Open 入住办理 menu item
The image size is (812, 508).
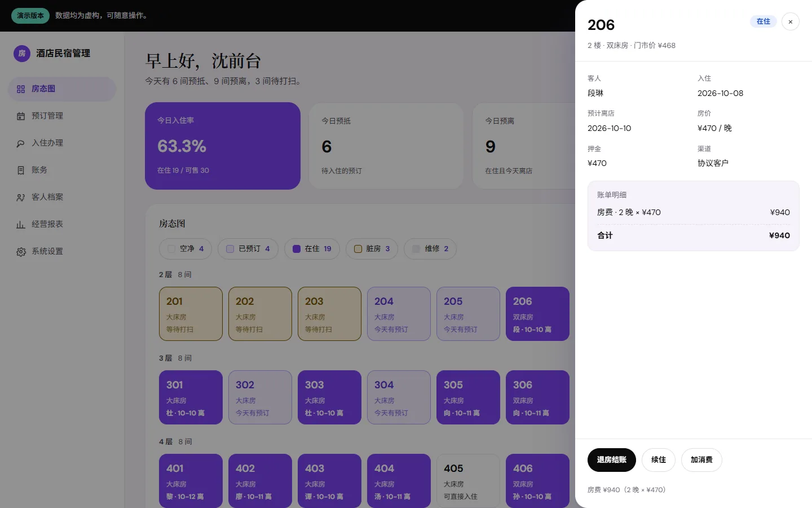coord(62,143)
